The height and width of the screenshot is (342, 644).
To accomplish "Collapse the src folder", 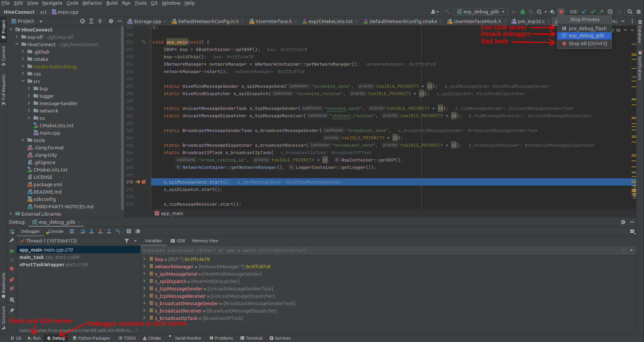I will [x=23, y=81].
